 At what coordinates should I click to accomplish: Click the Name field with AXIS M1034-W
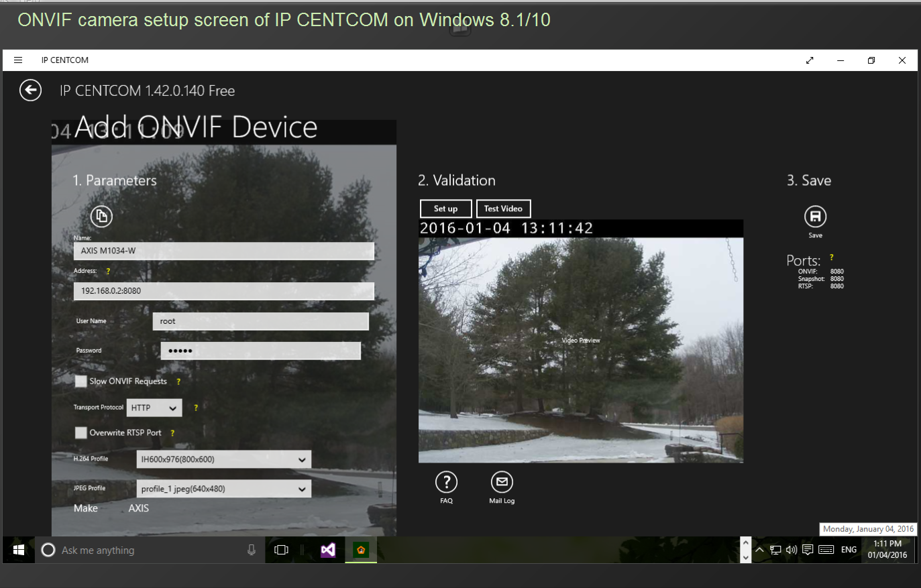[x=223, y=251]
